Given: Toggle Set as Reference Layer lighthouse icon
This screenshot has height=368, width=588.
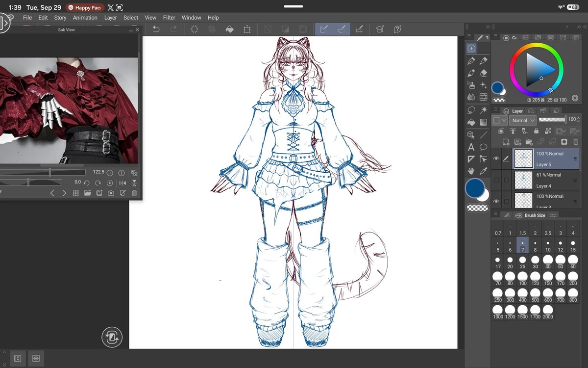Looking at the screenshot, I should point(513,131).
